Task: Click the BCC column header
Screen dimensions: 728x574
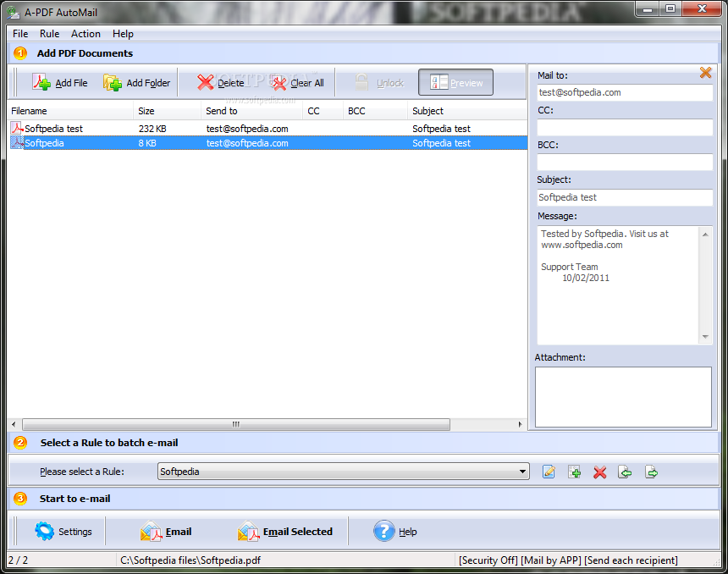Action: click(376, 111)
